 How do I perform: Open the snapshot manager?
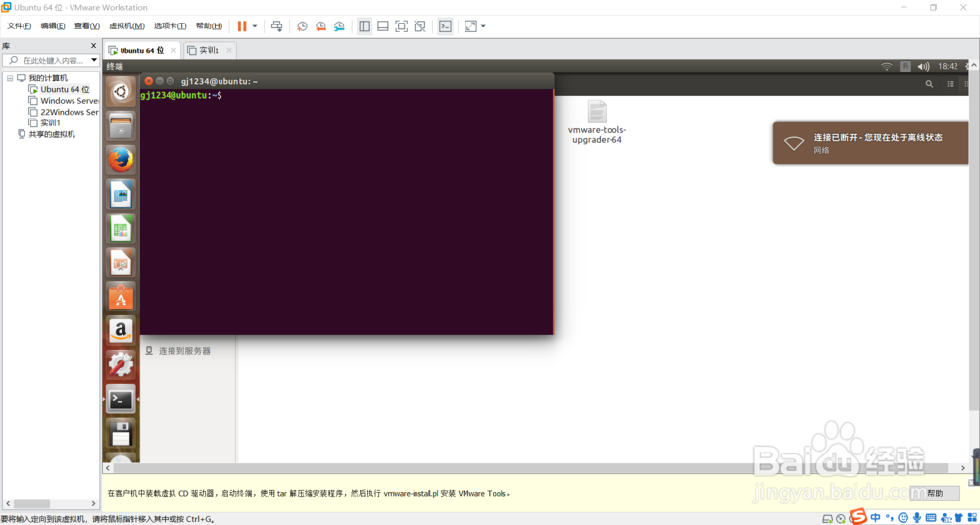pos(339,26)
